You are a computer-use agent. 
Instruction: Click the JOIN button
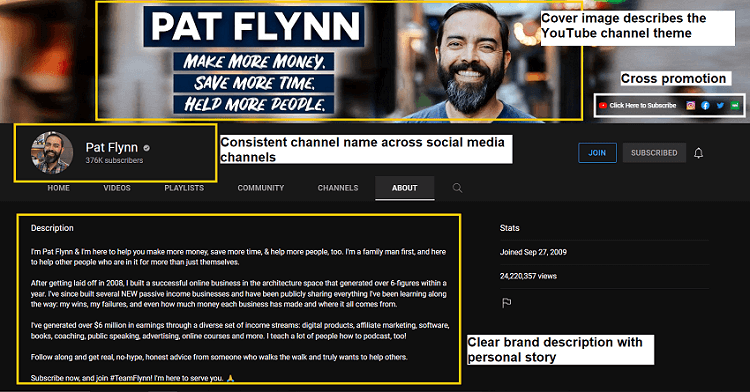coord(597,153)
